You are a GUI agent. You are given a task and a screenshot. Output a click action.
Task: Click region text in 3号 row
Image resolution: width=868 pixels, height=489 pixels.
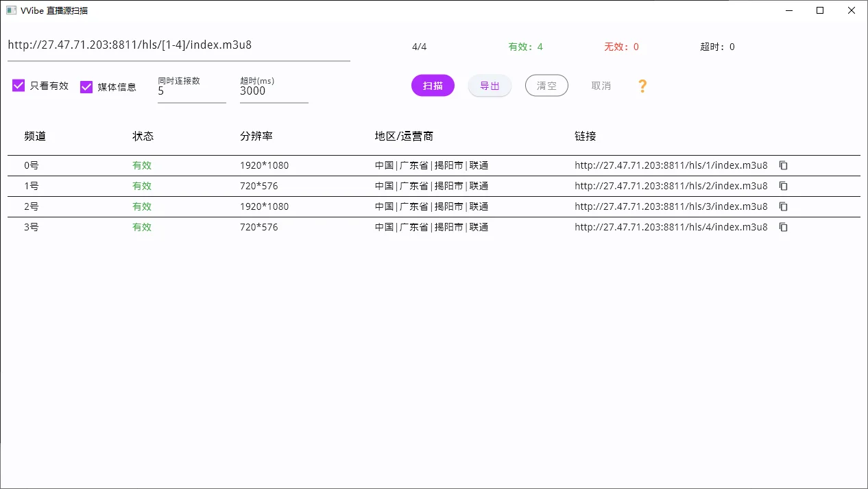(x=432, y=227)
